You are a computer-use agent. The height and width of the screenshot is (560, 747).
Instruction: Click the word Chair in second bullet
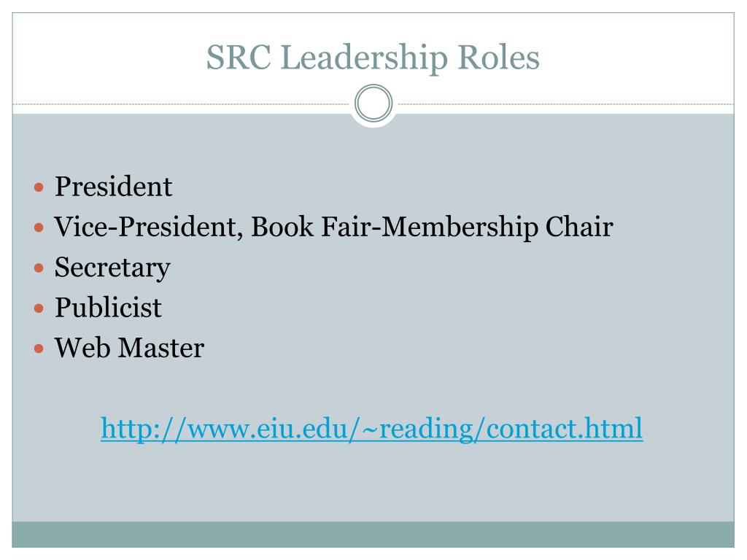[578, 227]
